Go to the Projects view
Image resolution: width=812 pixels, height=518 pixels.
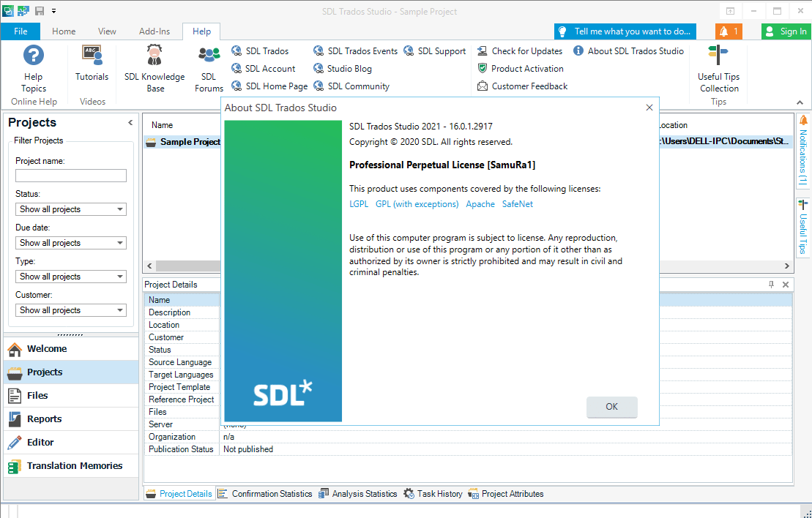coord(72,372)
